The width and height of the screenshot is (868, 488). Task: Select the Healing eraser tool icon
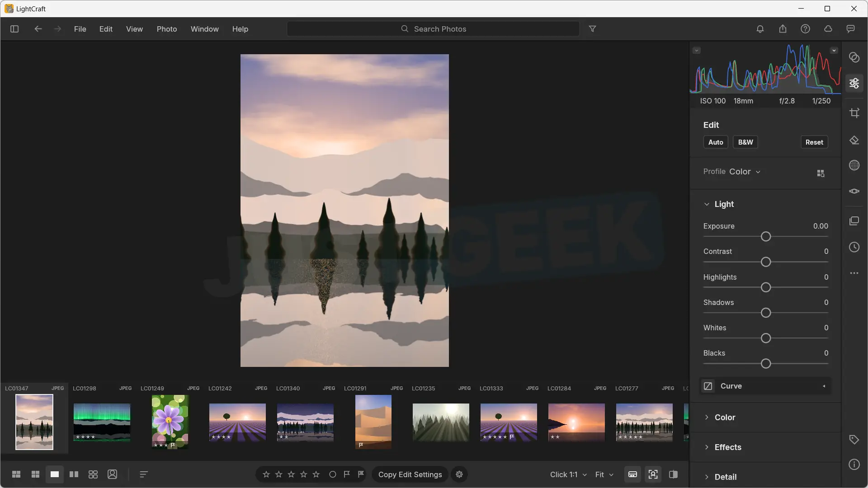click(854, 140)
